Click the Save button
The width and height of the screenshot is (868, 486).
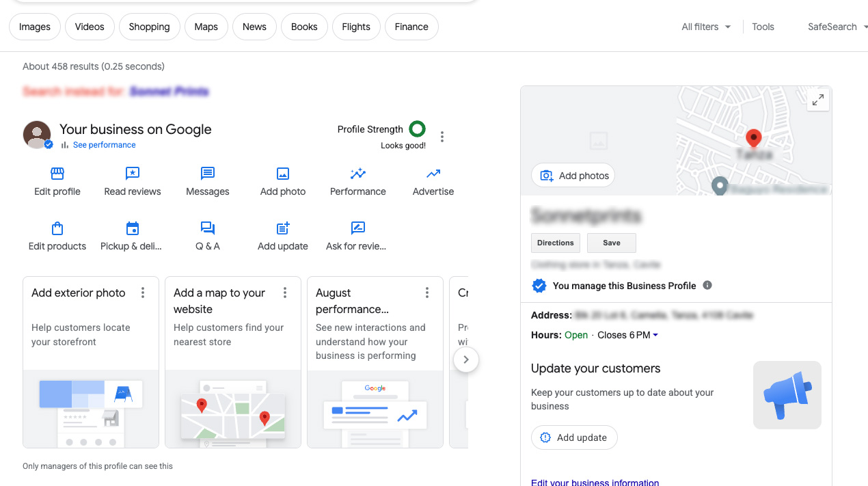click(x=612, y=243)
